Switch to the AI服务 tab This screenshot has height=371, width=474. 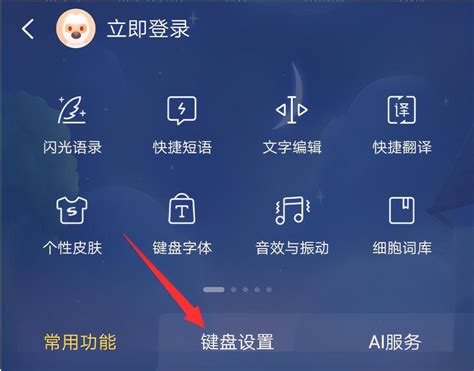click(x=395, y=342)
